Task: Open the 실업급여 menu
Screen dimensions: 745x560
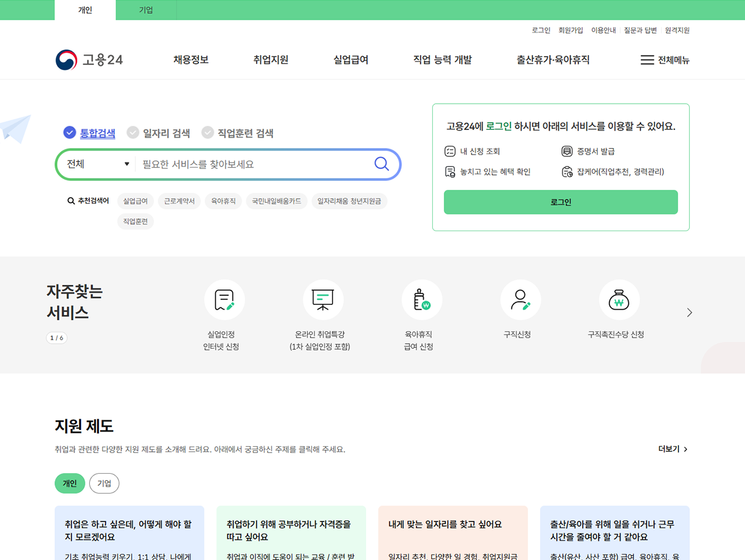Action: [351, 60]
